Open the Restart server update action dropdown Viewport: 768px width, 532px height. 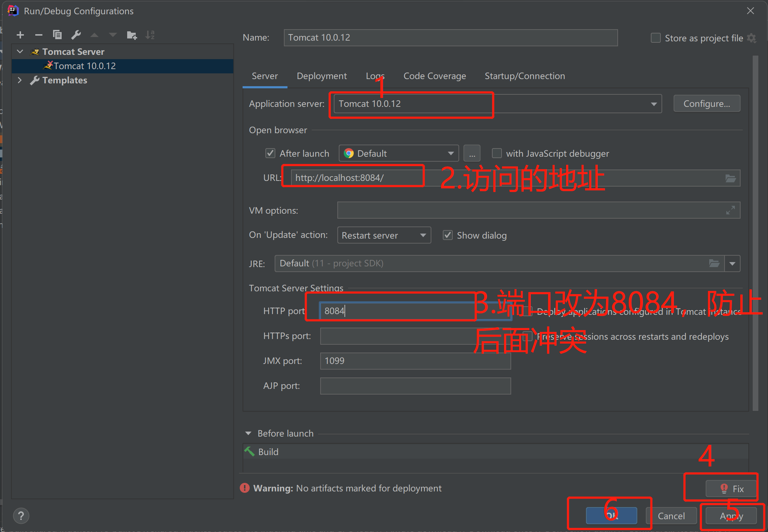click(384, 235)
